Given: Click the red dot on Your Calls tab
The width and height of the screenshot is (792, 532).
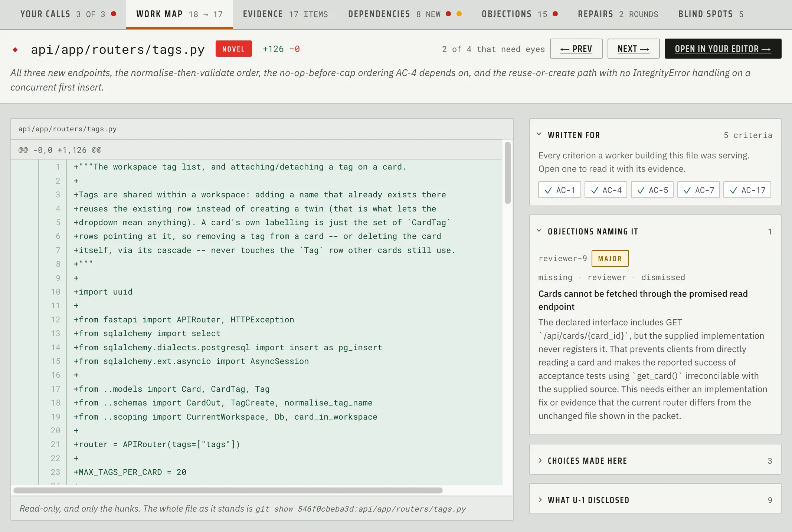Looking at the screenshot, I should [x=114, y=14].
